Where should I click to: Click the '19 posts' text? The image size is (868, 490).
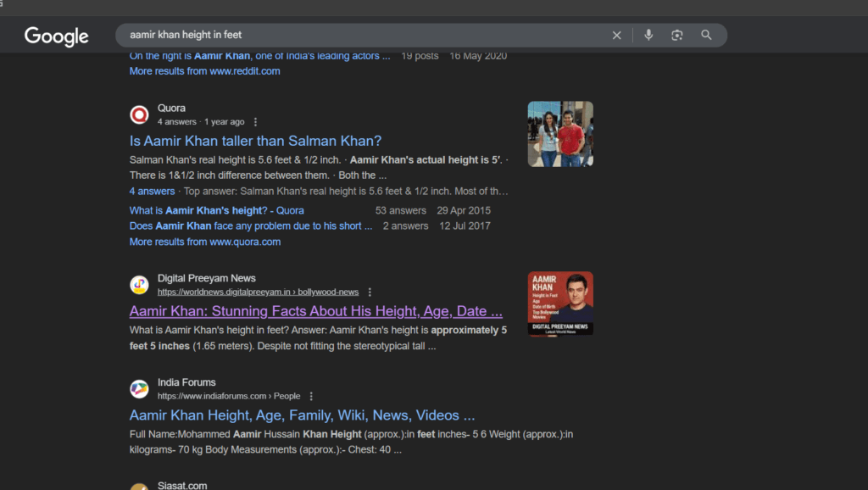(420, 56)
